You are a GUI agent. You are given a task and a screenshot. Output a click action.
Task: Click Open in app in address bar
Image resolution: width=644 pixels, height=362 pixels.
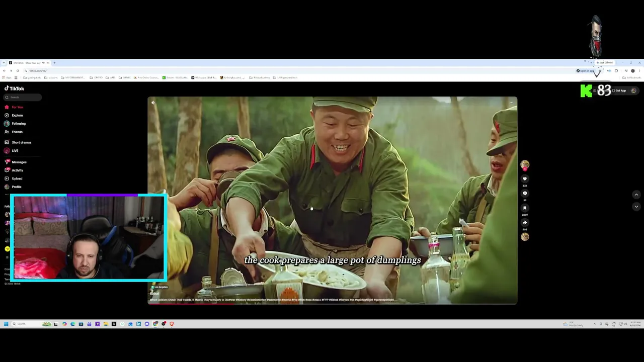(585, 71)
